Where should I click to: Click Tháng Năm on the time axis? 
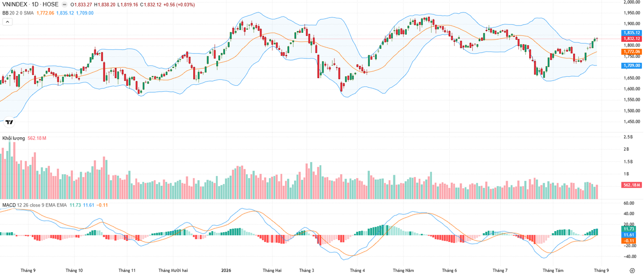click(404, 270)
